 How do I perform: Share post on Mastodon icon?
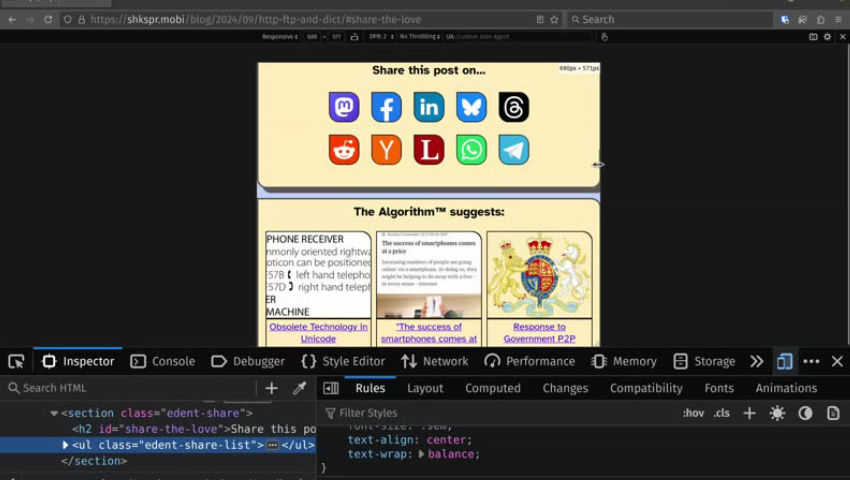click(344, 107)
